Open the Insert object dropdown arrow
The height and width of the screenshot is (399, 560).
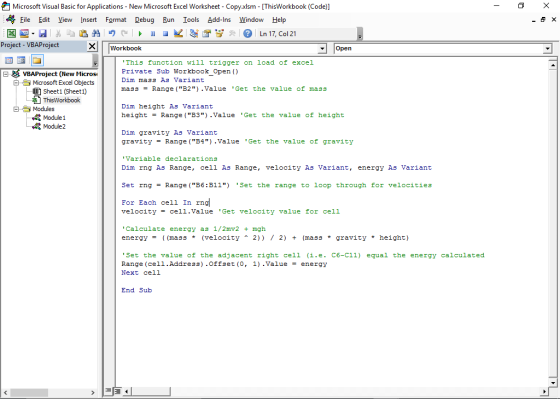click(x=32, y=34)
